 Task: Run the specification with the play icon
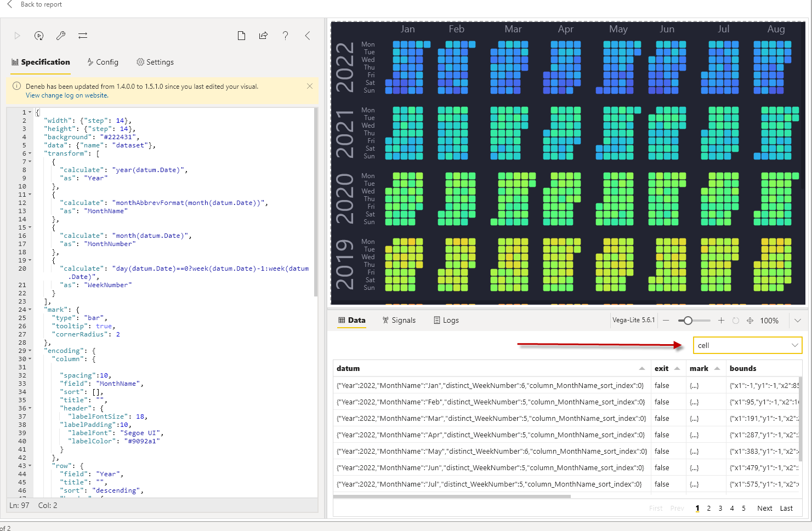point(17,36)
